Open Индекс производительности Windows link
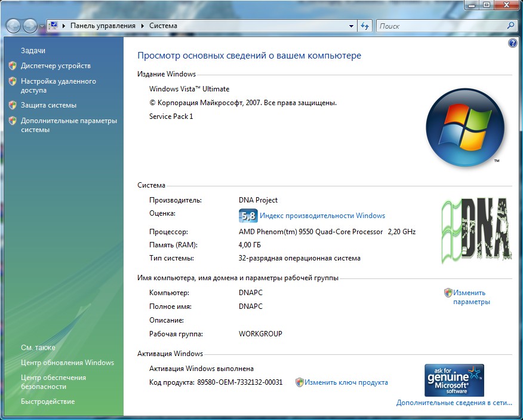Viewport: 523px width, 420px height. [322, 216]
